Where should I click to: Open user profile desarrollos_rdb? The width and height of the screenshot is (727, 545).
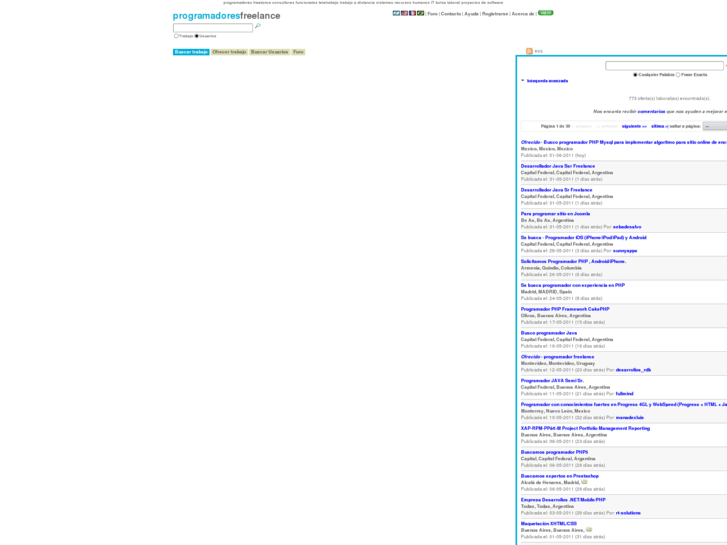click(x=633, y=370)
